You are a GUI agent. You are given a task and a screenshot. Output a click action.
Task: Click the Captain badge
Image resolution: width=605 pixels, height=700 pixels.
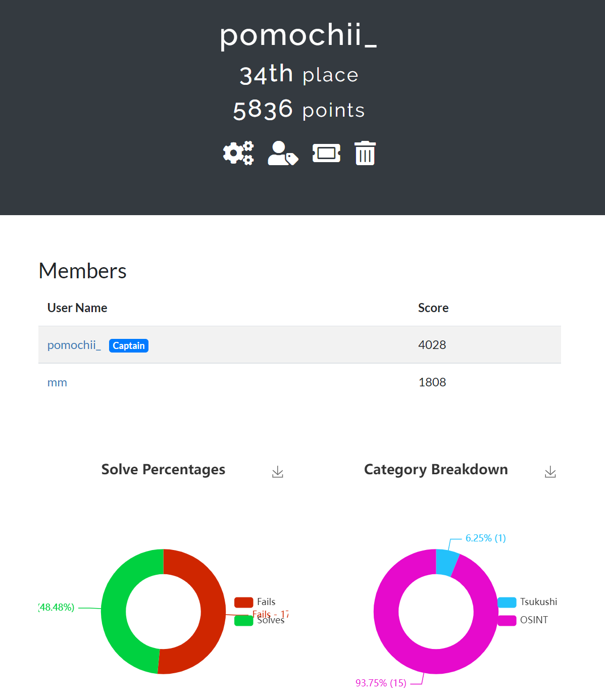(129, 346)
